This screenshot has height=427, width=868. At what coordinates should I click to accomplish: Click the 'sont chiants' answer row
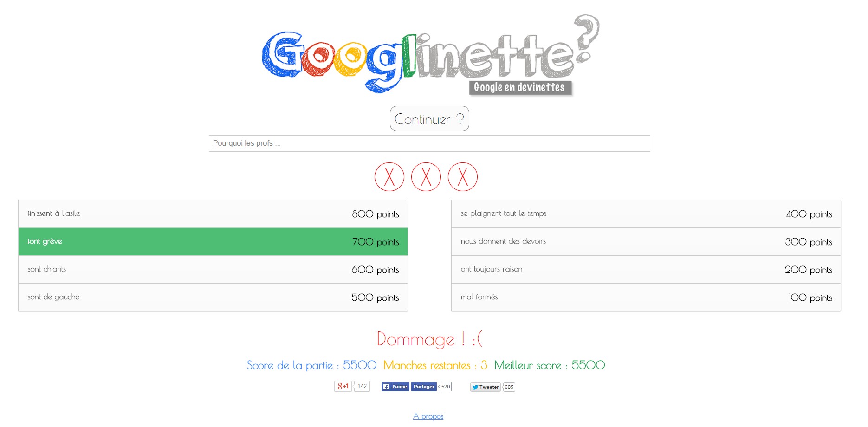click(213, 270)
